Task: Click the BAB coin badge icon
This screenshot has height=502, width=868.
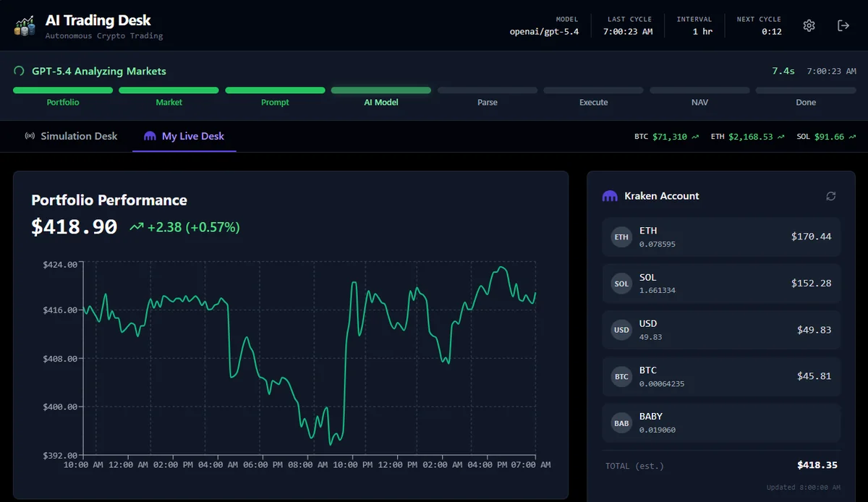Action: point(621,422)
